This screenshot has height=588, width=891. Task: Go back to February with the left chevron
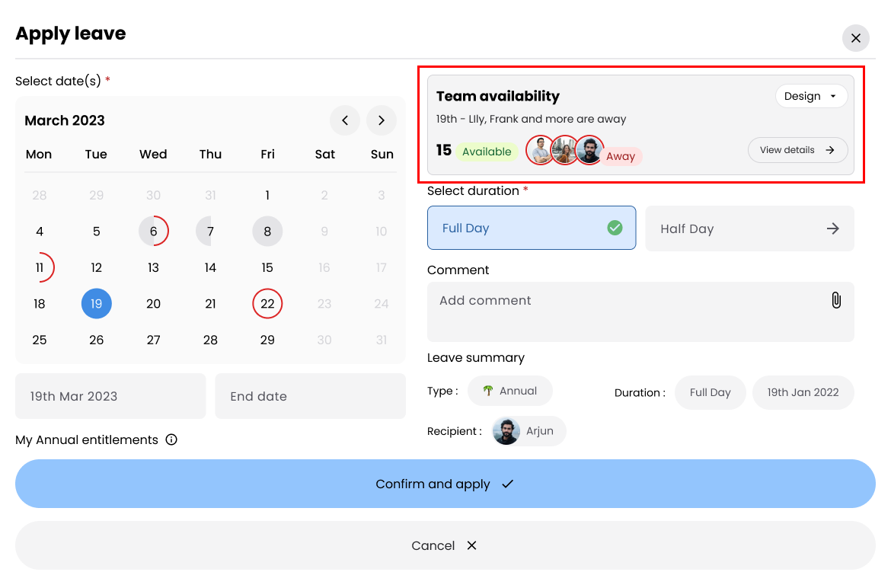pyautogui.click(x=345, y=120)
